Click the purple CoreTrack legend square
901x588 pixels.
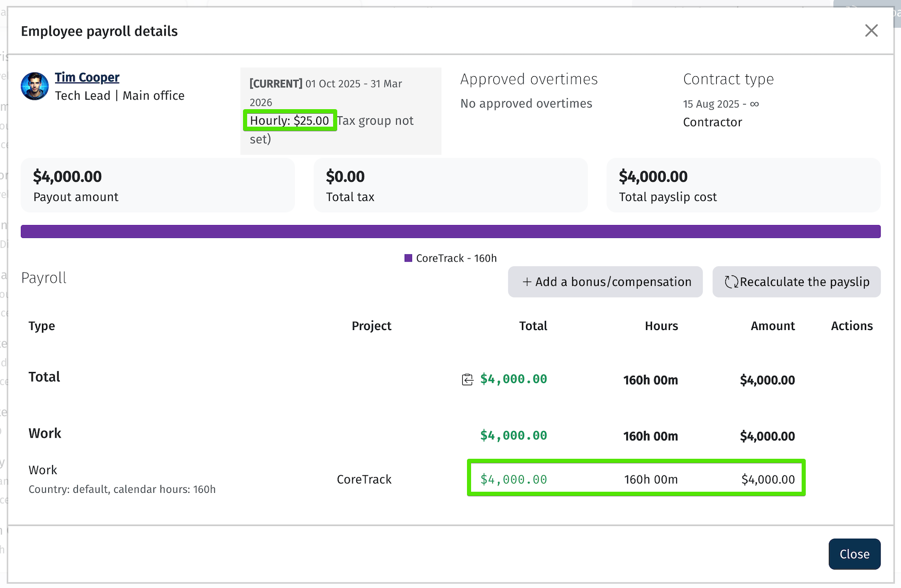(408, 258)
